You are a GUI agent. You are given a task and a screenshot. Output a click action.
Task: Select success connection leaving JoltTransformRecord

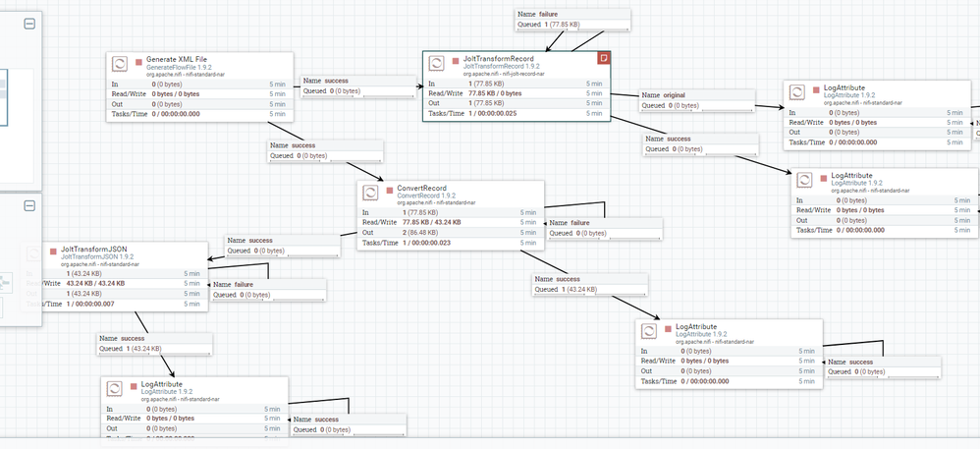pyautogui.click(x=701, y=143)
